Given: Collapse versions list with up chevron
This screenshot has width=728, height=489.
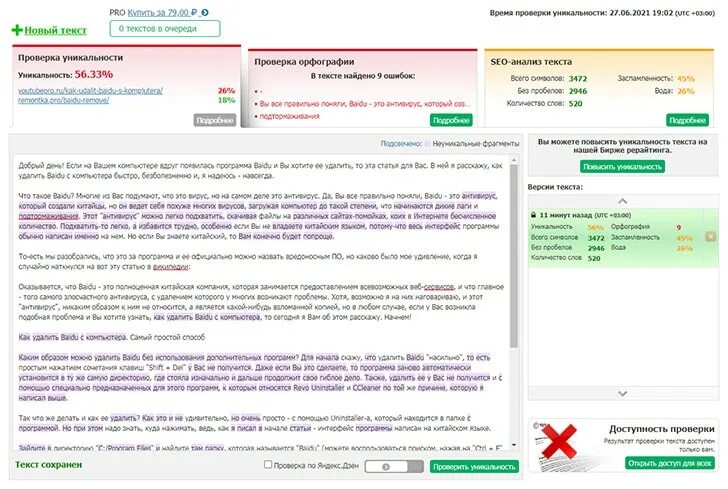Looking at the screenshot, I should [x=623, y=201].
